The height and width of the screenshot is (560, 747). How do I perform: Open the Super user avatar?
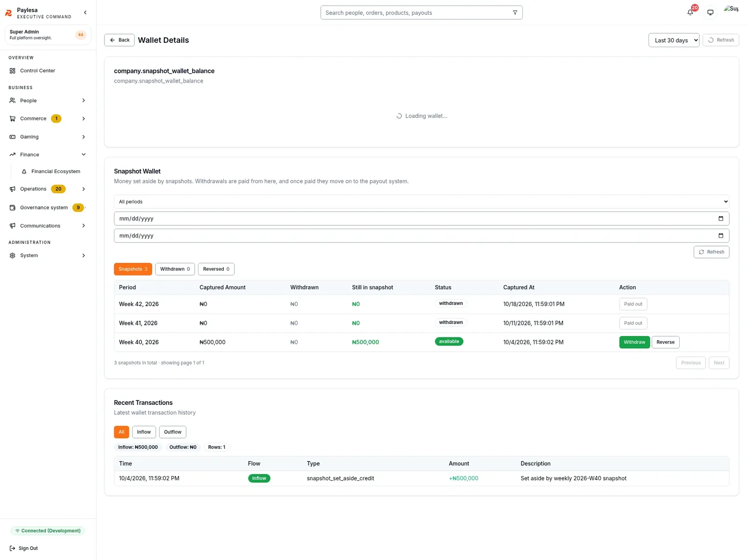pos(731,9)
